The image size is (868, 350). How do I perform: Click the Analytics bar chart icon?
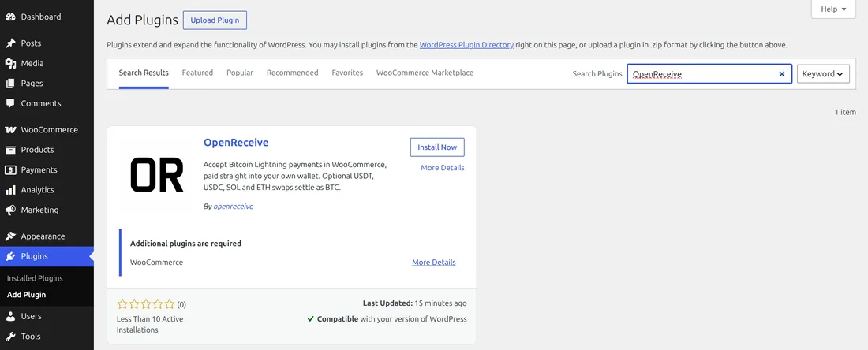tap(10, 190)
